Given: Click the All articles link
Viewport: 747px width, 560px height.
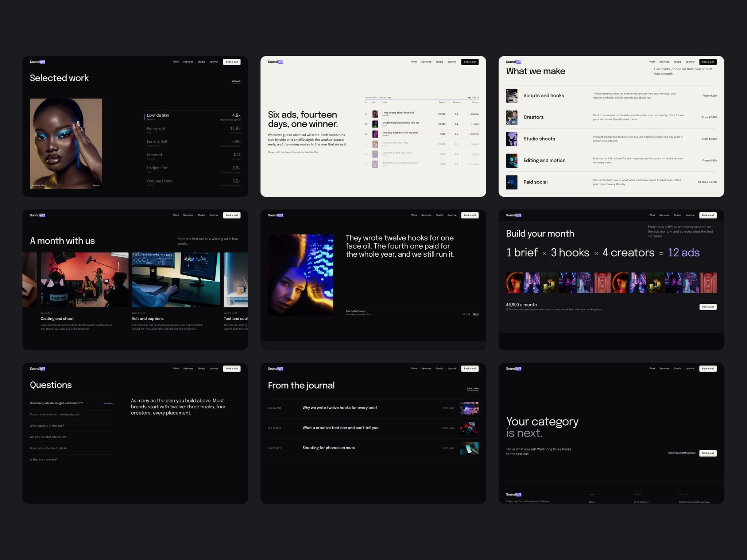Looking at the screenshot, I should tap(473, 389).
